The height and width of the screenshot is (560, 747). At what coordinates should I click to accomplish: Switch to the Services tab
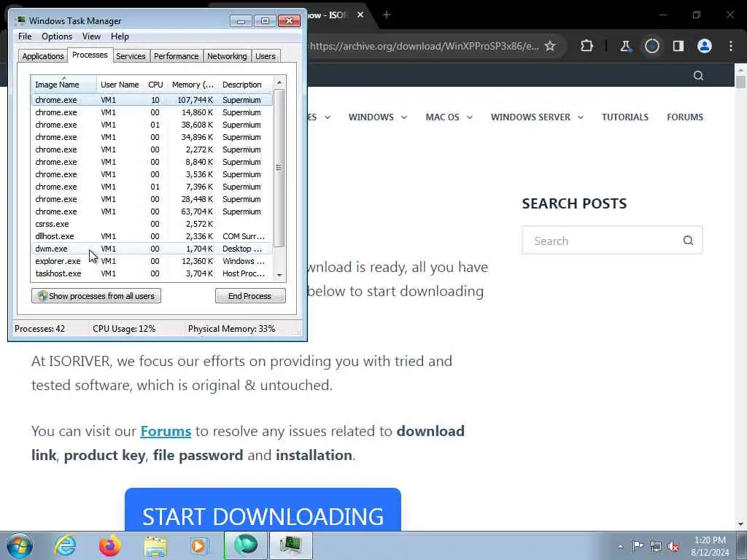tap(131, 56)
